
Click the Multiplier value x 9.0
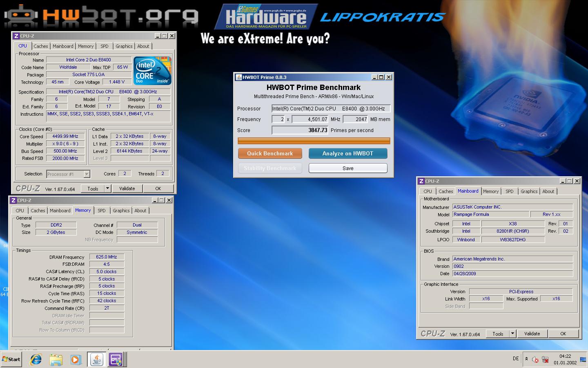[65, 144]
